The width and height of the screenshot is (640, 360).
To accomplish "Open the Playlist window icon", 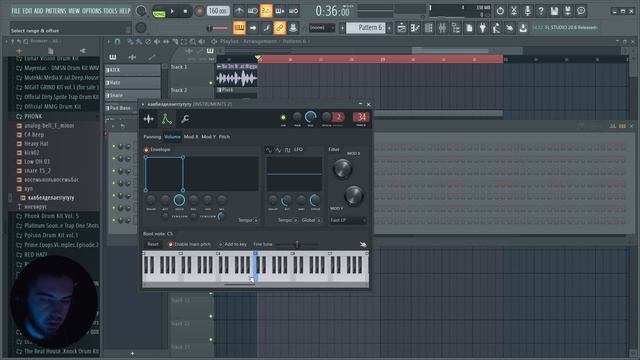I will tap(402, 28).
